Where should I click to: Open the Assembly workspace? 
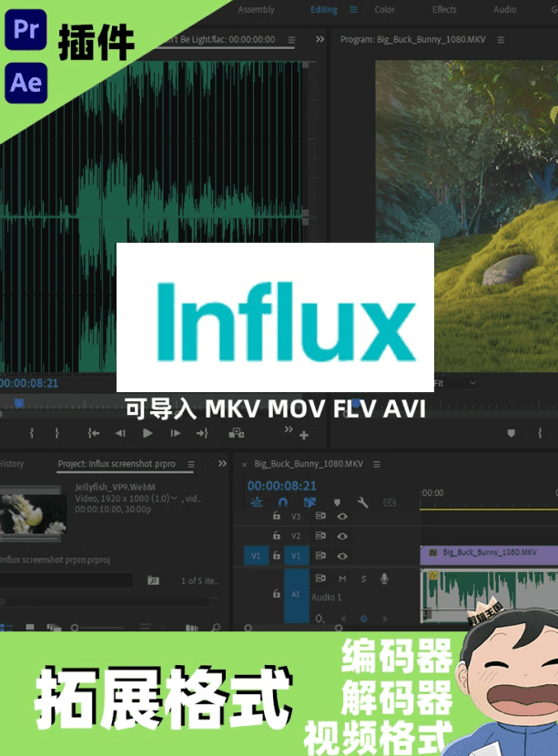point(256,10)
